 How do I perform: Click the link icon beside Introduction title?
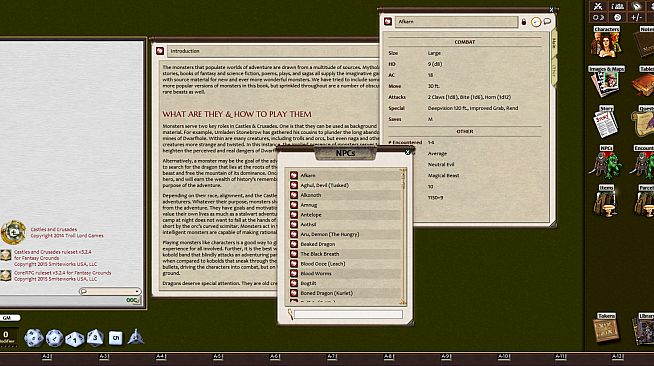click(x=160, y=51)
